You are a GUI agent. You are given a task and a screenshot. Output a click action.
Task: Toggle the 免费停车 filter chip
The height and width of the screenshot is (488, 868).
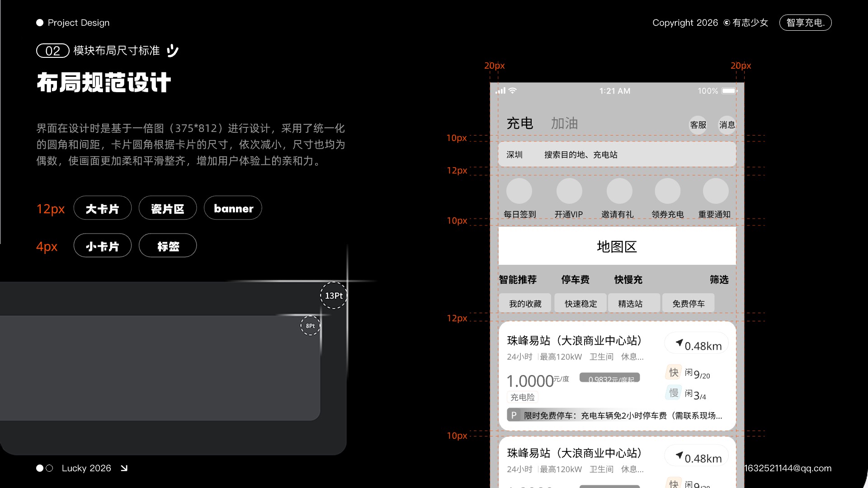[x=688, y=303]
